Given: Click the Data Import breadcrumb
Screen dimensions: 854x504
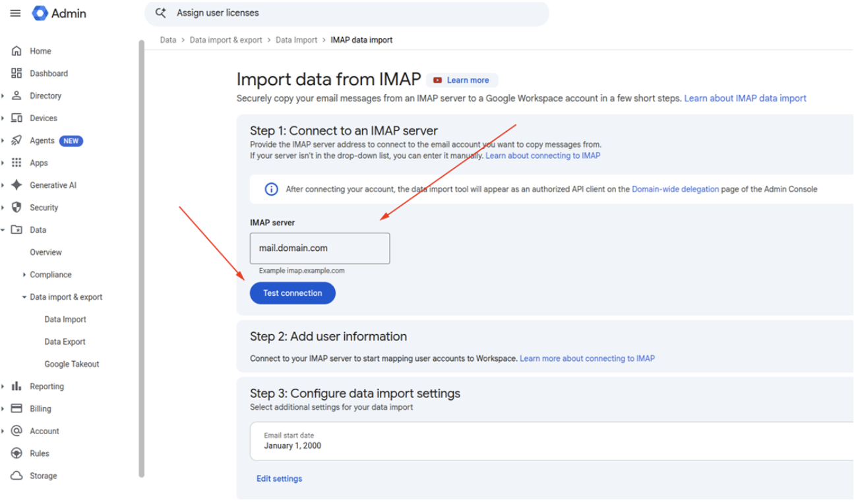Looking at the screenshot, I should [296, 40].
